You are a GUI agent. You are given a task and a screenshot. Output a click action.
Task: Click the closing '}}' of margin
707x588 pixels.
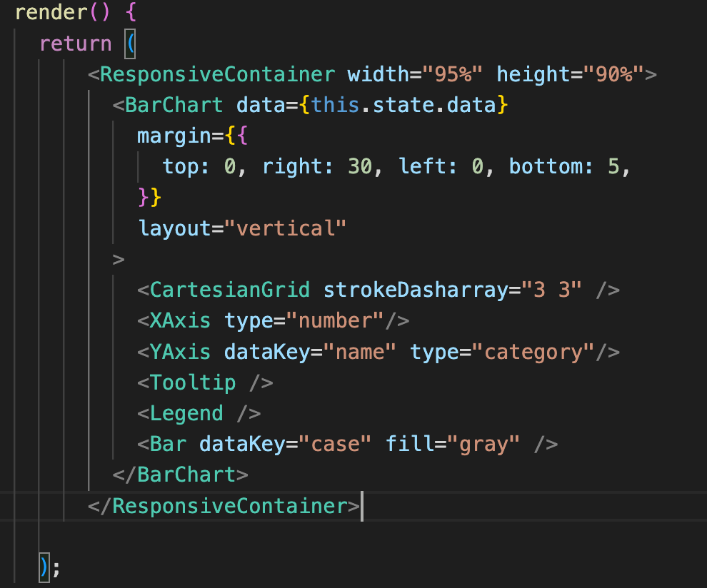pos(150,198)
